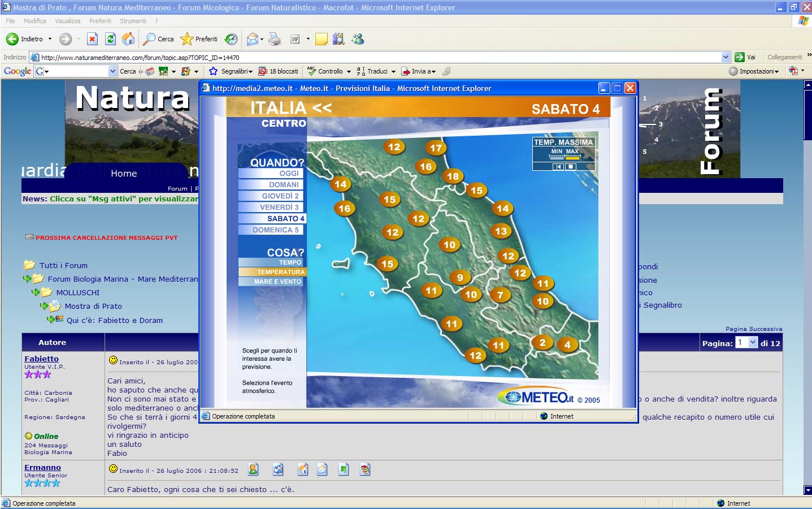Expand the address bar dropdown arrow
This screenshot has width=812, height=509.
tap(726, 57)
